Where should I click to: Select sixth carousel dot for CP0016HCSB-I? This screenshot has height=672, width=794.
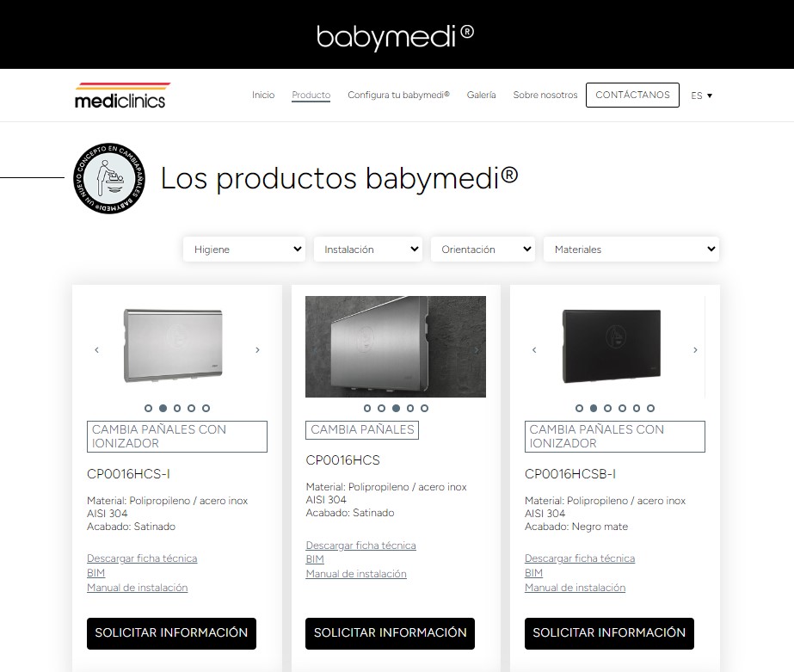point(650,408)
